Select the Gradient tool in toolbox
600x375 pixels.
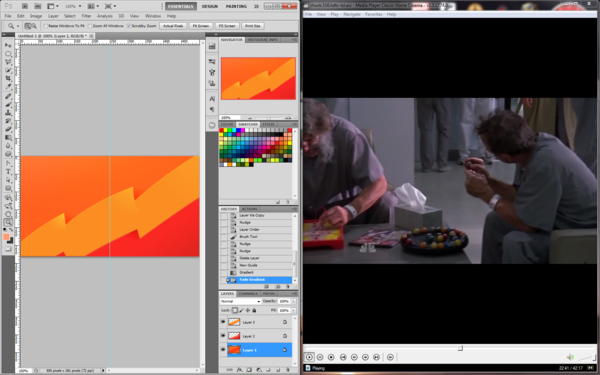[x=8, y=137]
